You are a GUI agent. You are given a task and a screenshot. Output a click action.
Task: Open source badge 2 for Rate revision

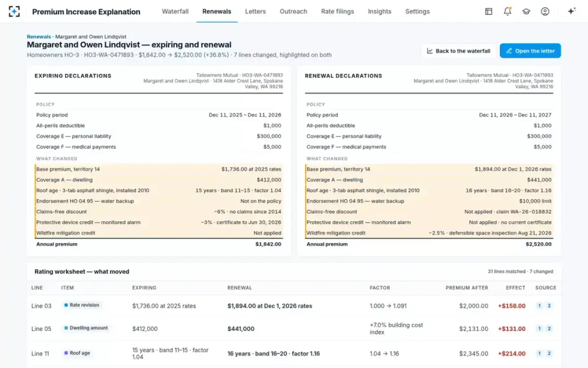(x=549, y=306)
